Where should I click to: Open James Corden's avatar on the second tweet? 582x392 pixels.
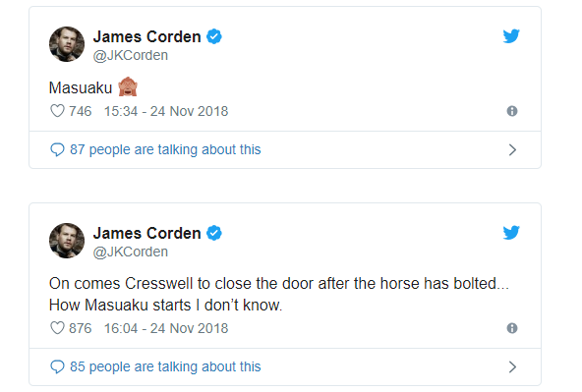(67, 241)
